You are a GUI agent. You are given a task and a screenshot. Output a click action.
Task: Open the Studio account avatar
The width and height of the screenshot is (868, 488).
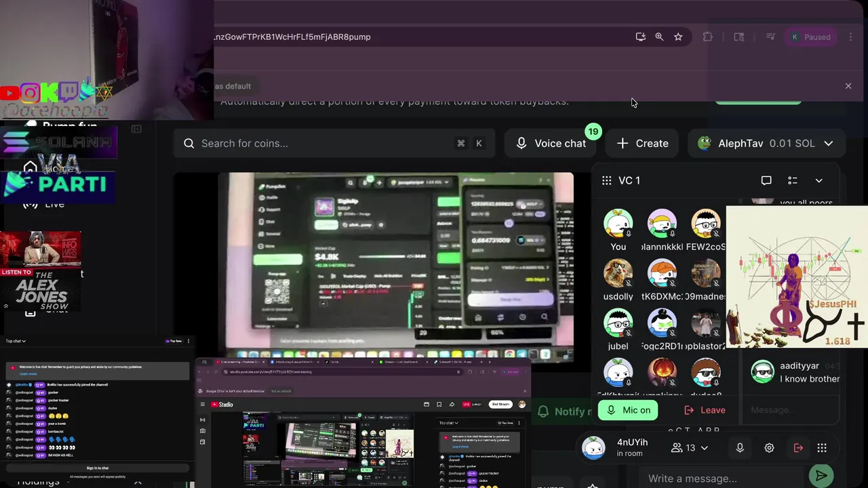[x=521, y=405]
